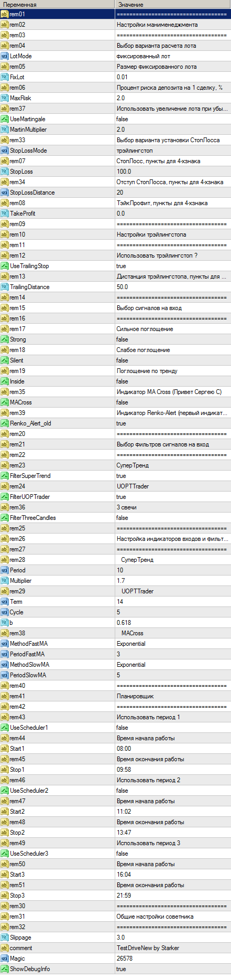The height and width of the screenshot is (980, 231).
Task: Select the Start1 time 08:00
Action: point(124,749)
